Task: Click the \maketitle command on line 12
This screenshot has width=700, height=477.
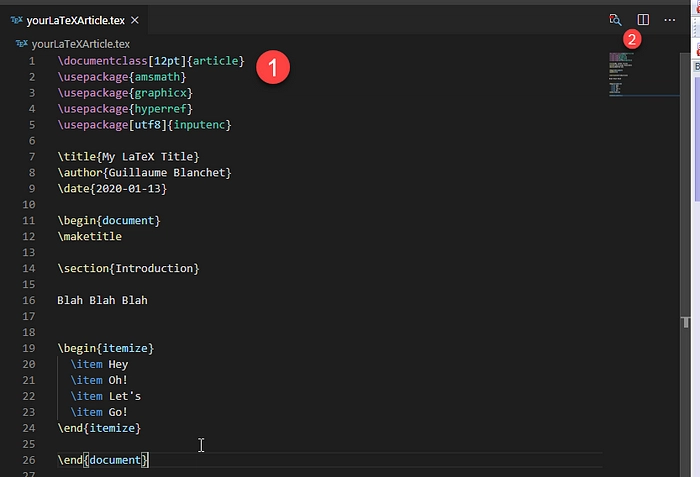Action: click(89, 236)
